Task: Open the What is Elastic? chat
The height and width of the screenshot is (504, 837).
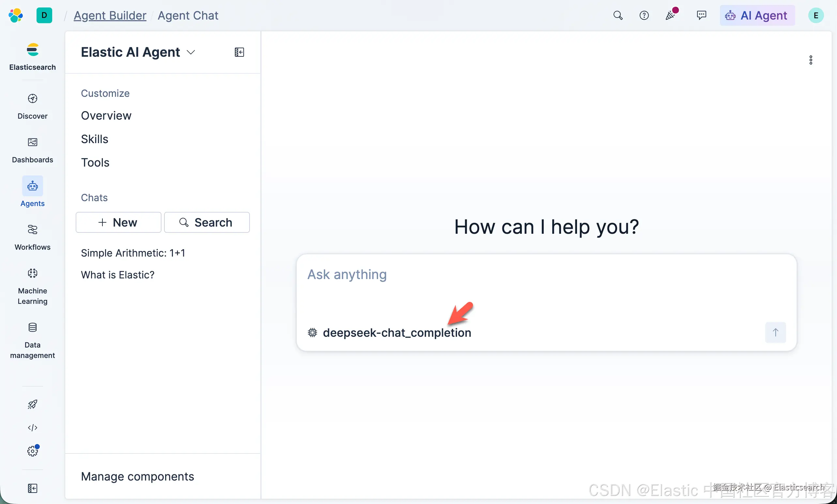Action: coord(117,274)
